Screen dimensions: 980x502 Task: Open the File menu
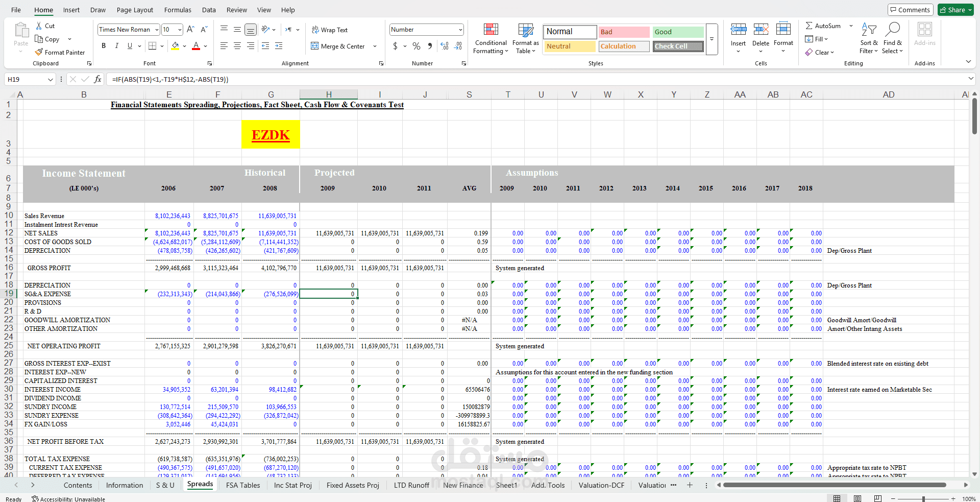pos(16,10)
